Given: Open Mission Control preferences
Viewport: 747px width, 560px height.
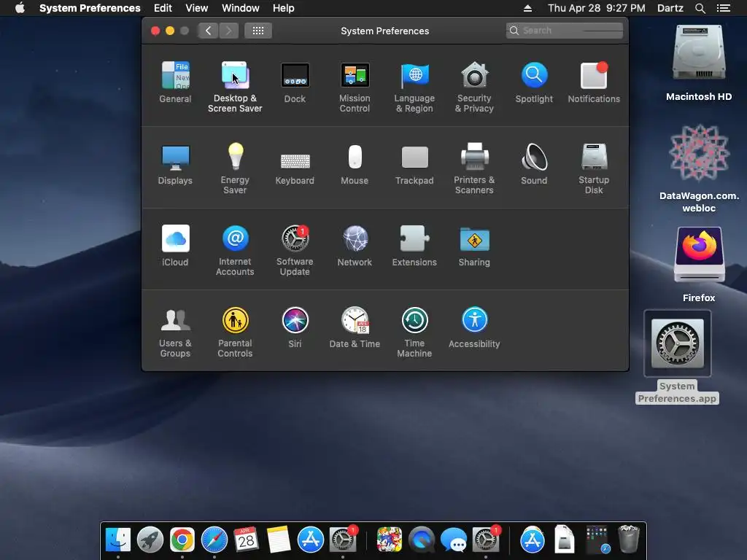Looking at the screenshot, I should click(355, 87).
